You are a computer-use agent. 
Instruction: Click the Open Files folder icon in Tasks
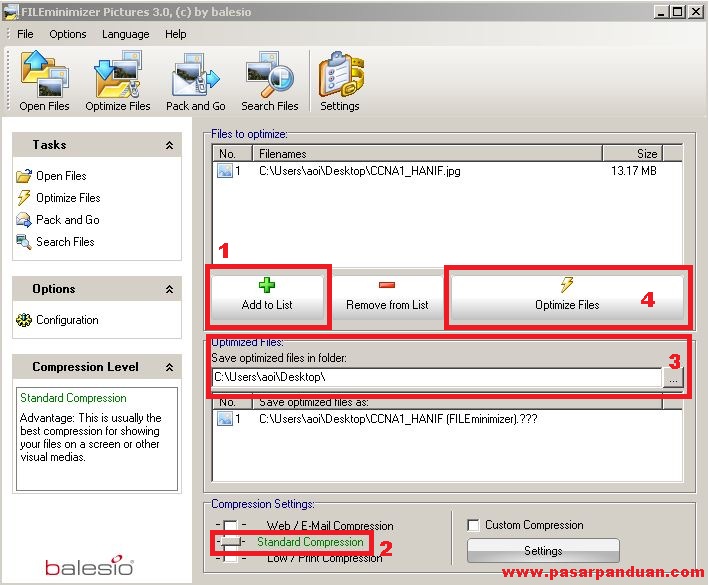click(x=24, y=175)
